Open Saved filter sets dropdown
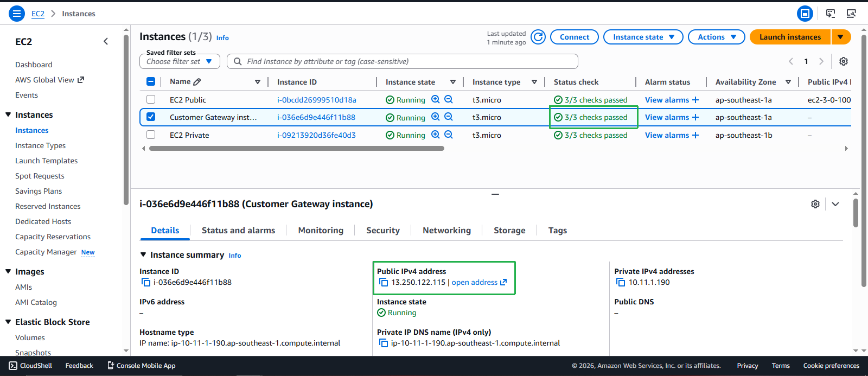868x376 pixels. 180,61
